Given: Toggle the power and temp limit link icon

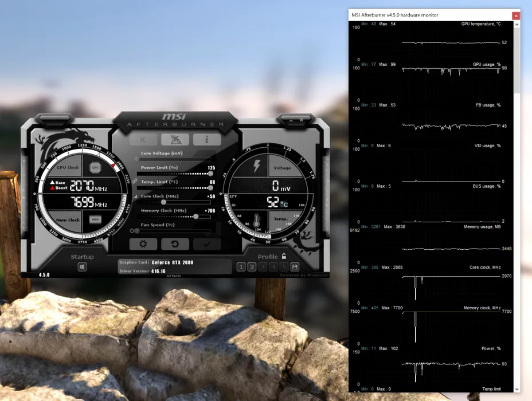Looking at the screenshot, I should (x=135, y=180).
